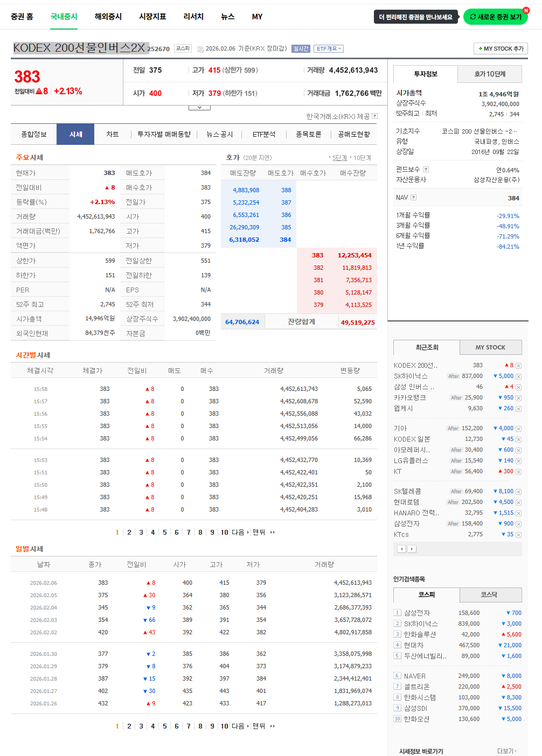The height and width of the screenshot is (756, 542).
Task: Open the MY menu item
Action: pos(258,17)
